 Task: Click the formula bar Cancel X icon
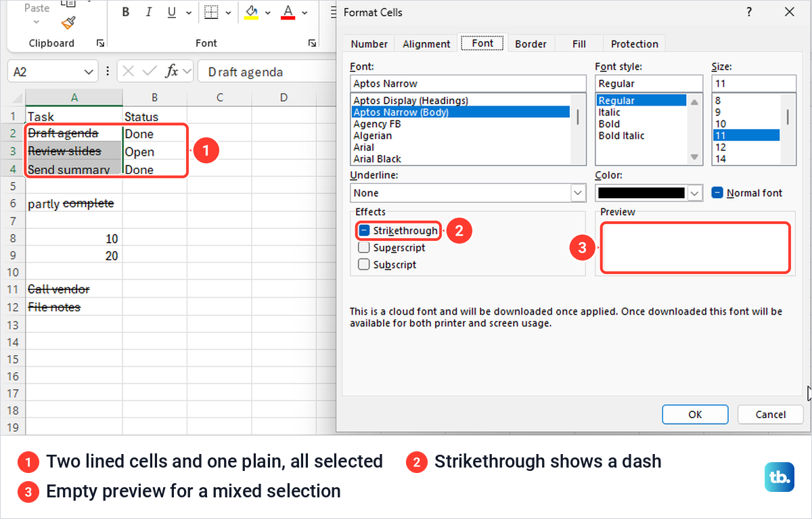129,72
